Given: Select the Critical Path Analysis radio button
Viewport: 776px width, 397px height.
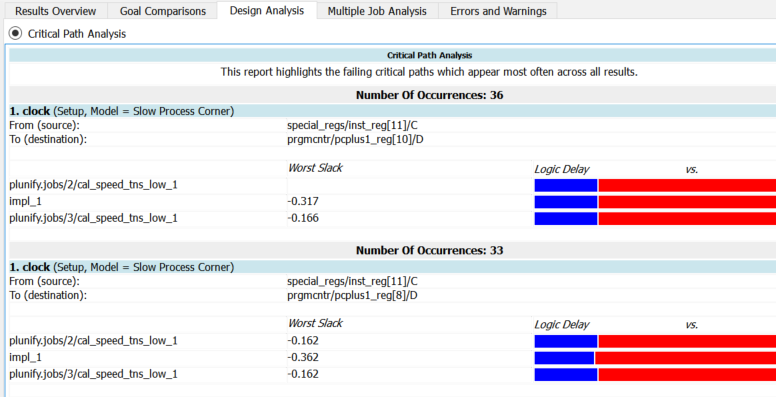Looking at the screenshot, I should 16,34.
